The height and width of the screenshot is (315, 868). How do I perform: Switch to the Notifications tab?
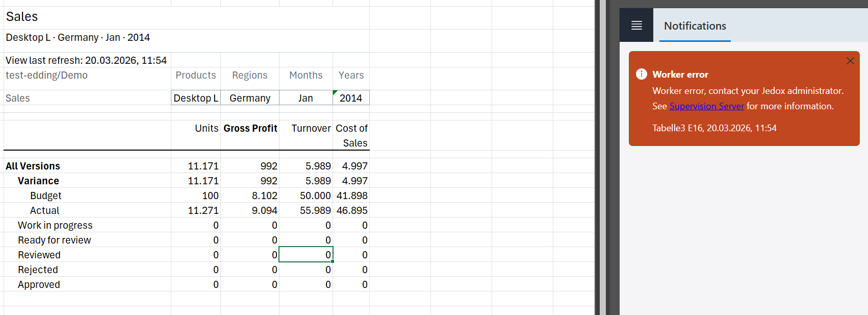(695, 26)
